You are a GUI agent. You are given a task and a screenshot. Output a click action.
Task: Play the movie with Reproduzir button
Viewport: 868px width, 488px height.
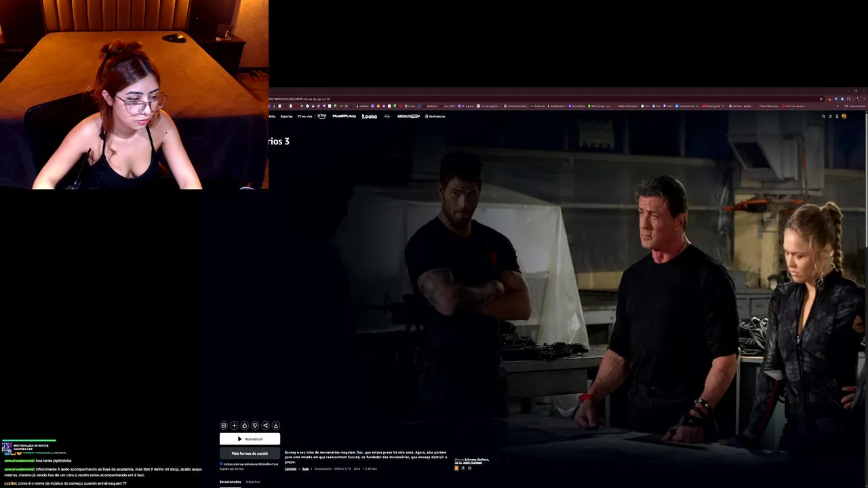[x=250, y=439]
